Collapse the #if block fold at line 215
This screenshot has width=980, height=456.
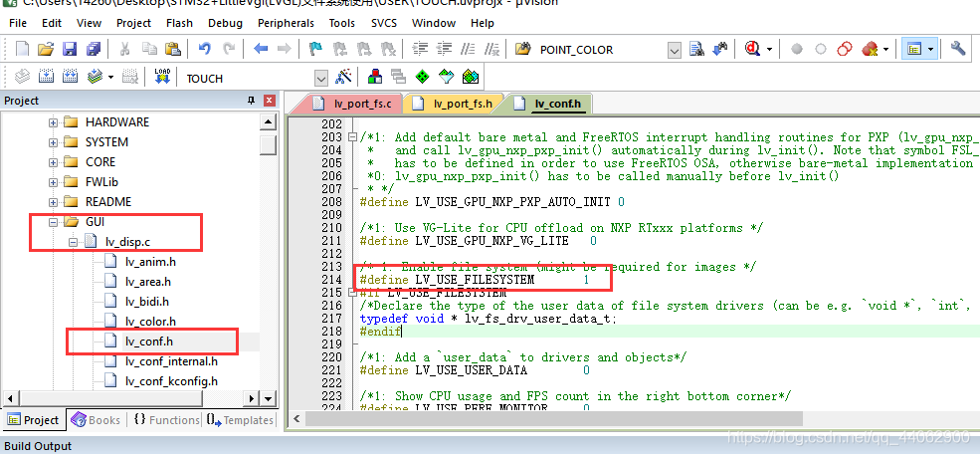click(x=352, y=292)
